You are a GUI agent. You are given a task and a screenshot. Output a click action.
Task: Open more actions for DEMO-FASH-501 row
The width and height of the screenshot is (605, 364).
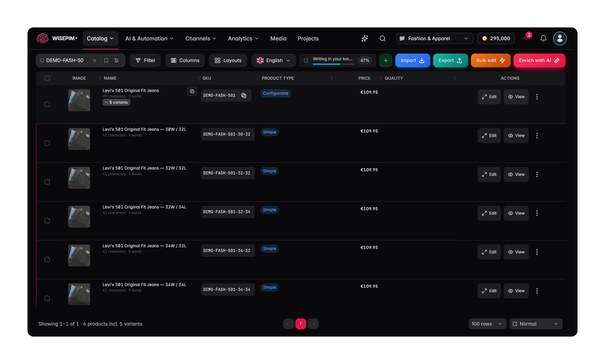[537, 97]
